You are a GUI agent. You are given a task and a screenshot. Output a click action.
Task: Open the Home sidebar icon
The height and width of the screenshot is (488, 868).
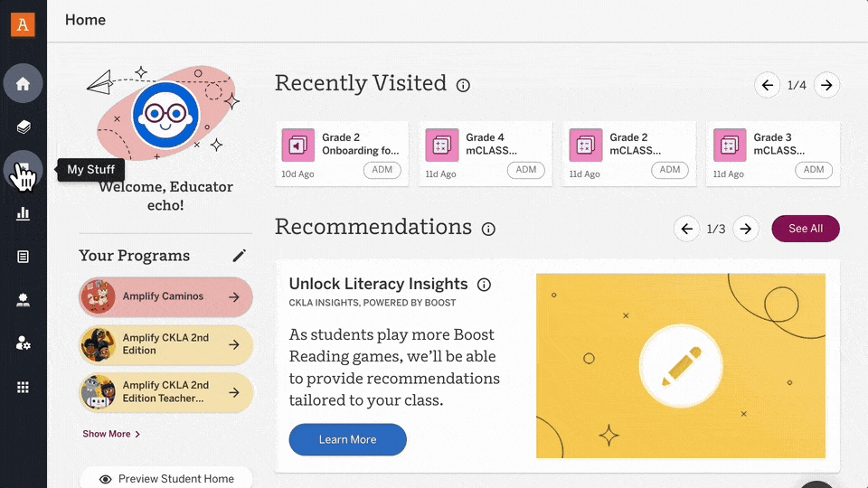pyautogui.click(x=23, y=84)
